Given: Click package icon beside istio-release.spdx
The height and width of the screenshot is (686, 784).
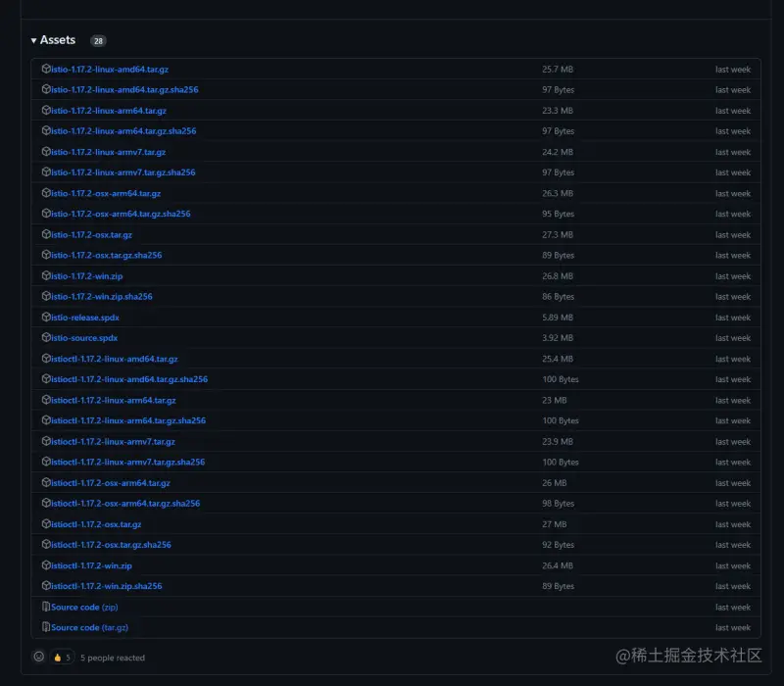Looking at the screenshot, I should pos(46,318).
